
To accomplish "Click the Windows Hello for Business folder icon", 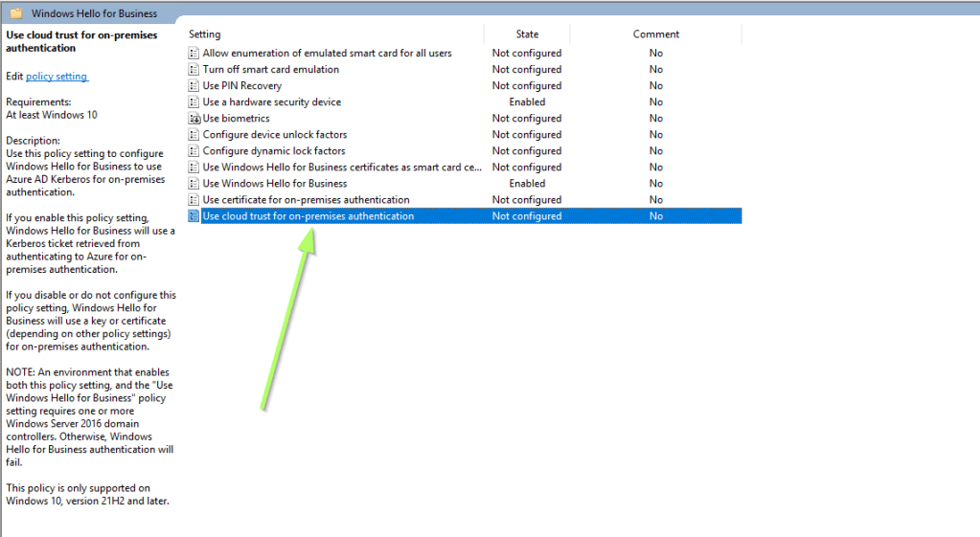I will coord(16,13).
